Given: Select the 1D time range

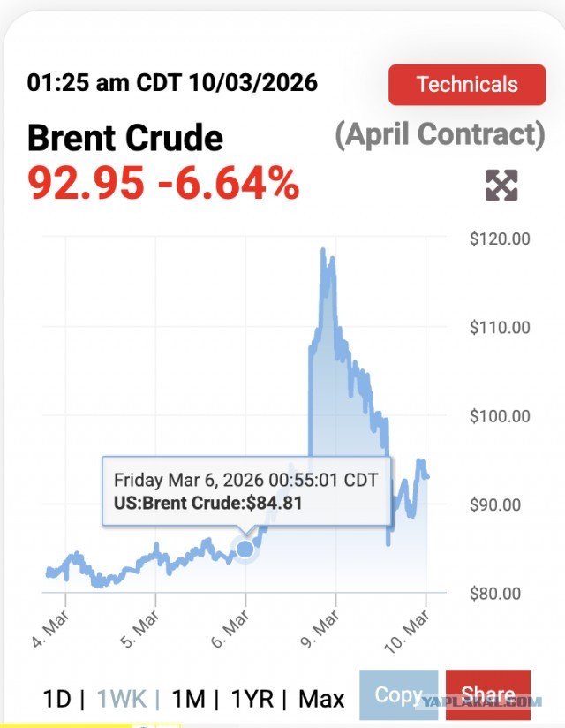Looking at the screenshot, I should [56, 698].
